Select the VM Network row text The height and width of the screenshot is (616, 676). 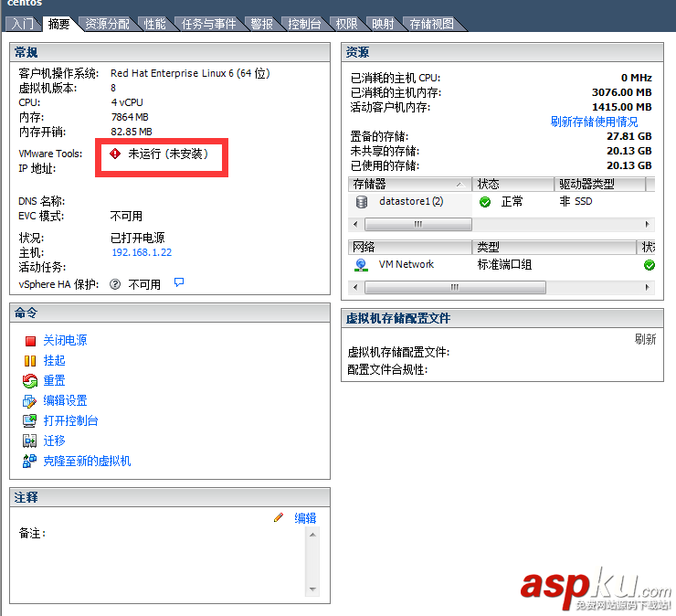[407, 264]
